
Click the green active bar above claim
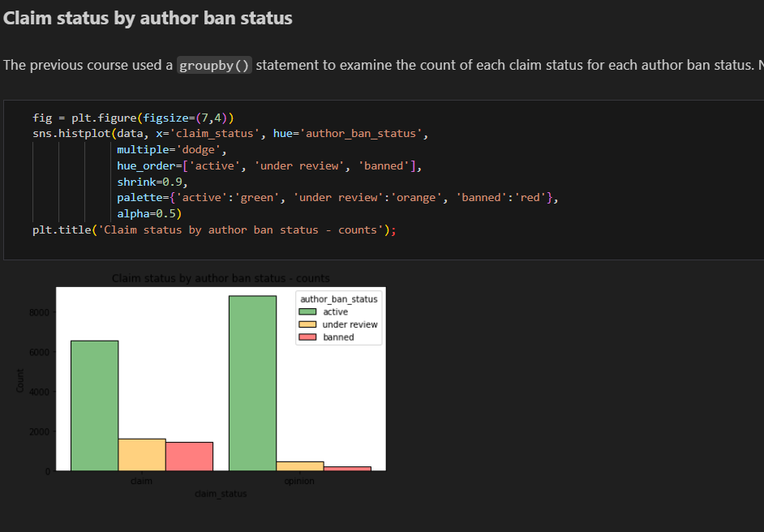95,405
